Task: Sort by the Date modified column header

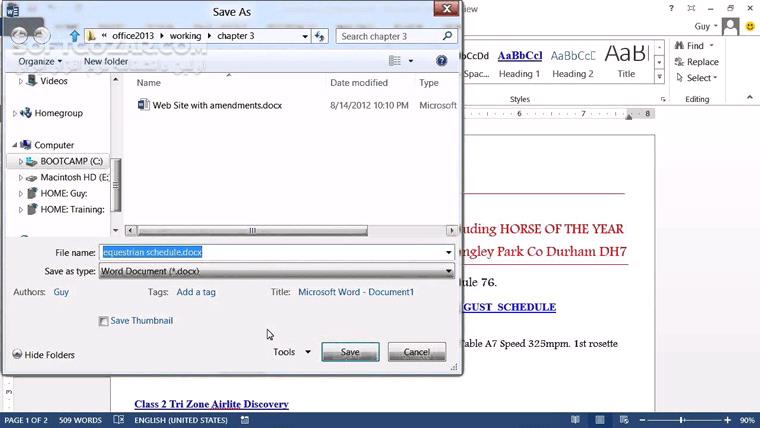Action: point(359,83)
